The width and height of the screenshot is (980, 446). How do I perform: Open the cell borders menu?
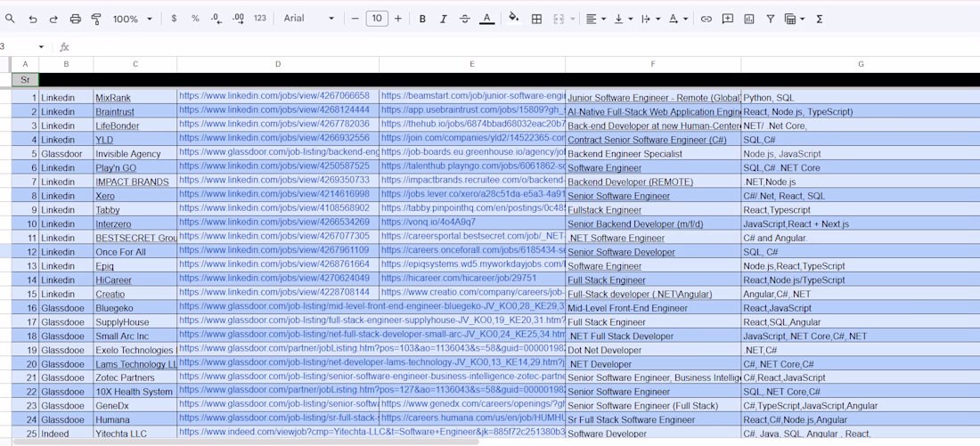pos(536,19)
